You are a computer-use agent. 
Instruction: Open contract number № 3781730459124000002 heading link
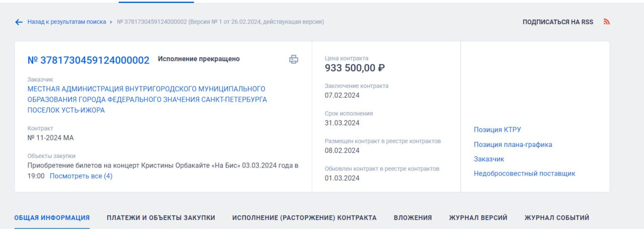89,60
